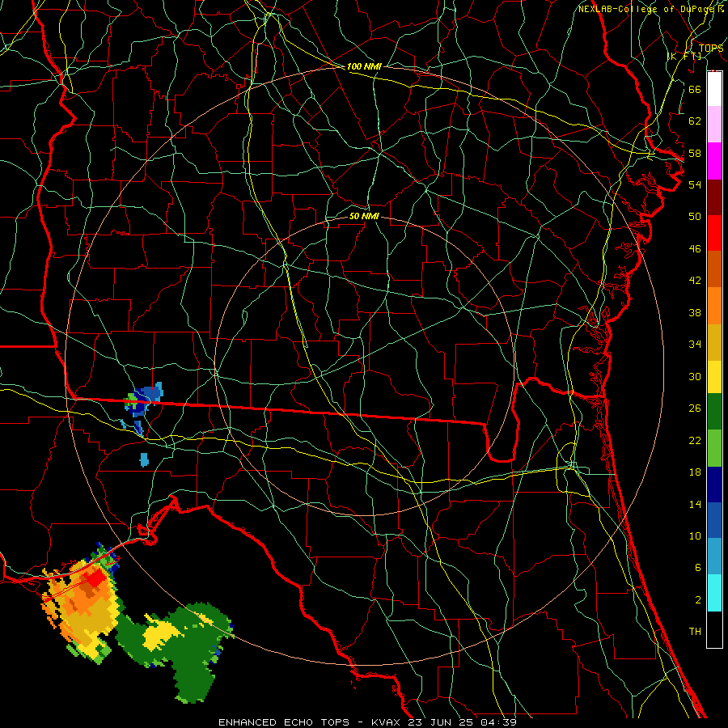
Task: Click the bright red legend swatch
Action: (x=714, y=233)
